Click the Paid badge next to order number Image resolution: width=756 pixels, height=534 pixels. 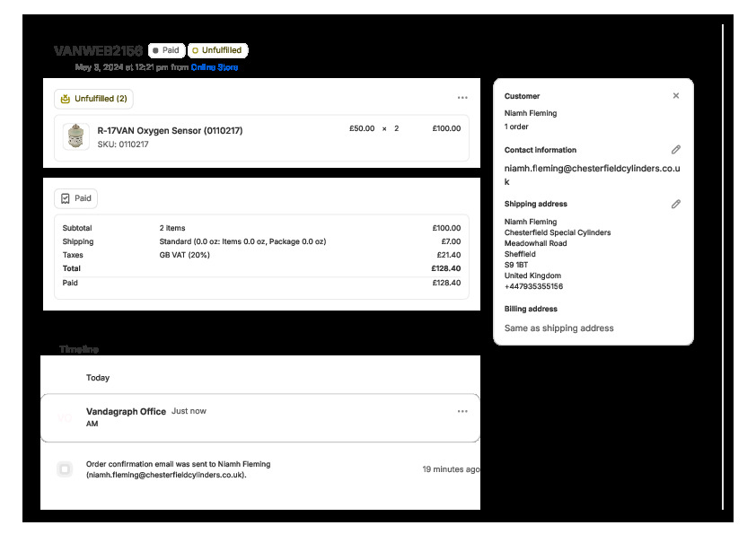click(x=166, y=50)
